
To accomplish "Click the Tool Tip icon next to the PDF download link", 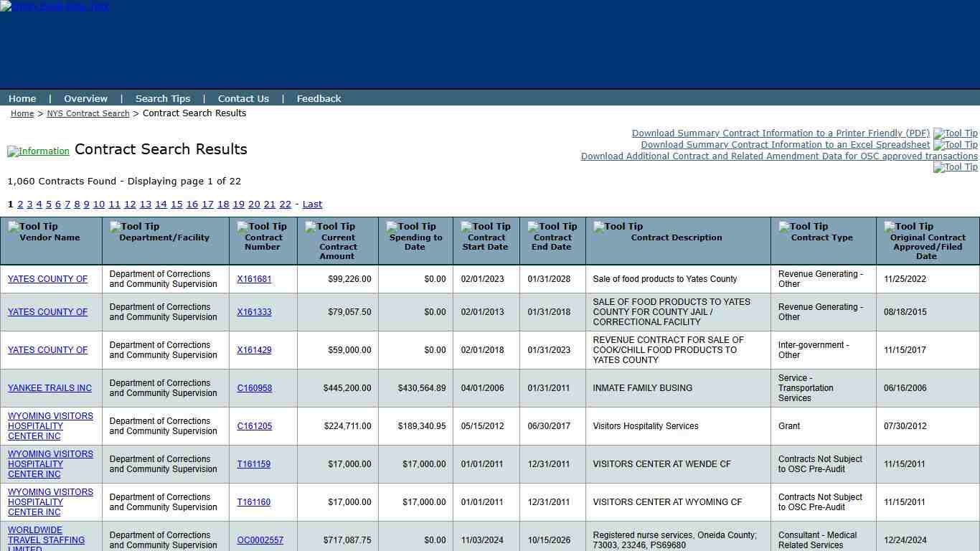I will (x=955, y=133).
